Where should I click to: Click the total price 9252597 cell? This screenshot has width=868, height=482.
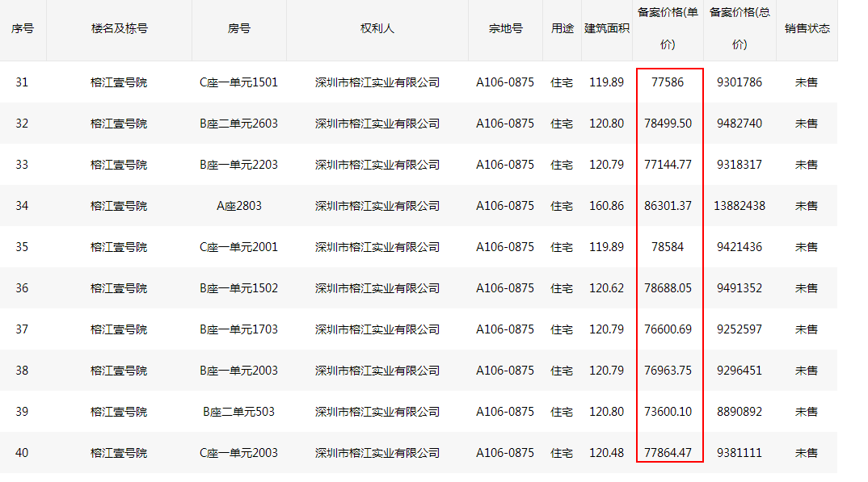coord(739,329)
